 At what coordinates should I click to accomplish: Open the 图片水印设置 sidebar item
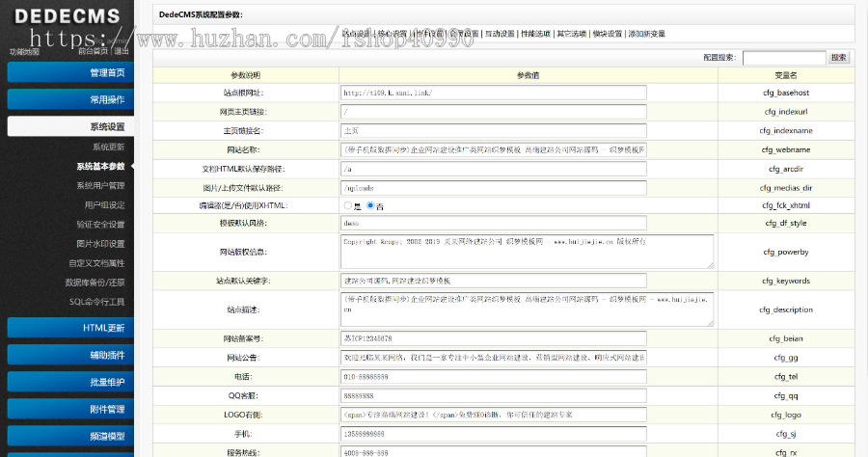[100, 243]
